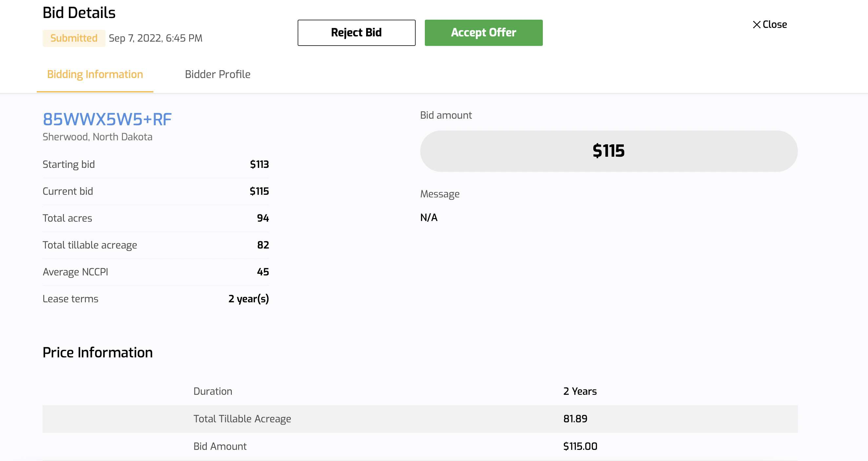Click the $115.00 Bid Amount value

580,446
